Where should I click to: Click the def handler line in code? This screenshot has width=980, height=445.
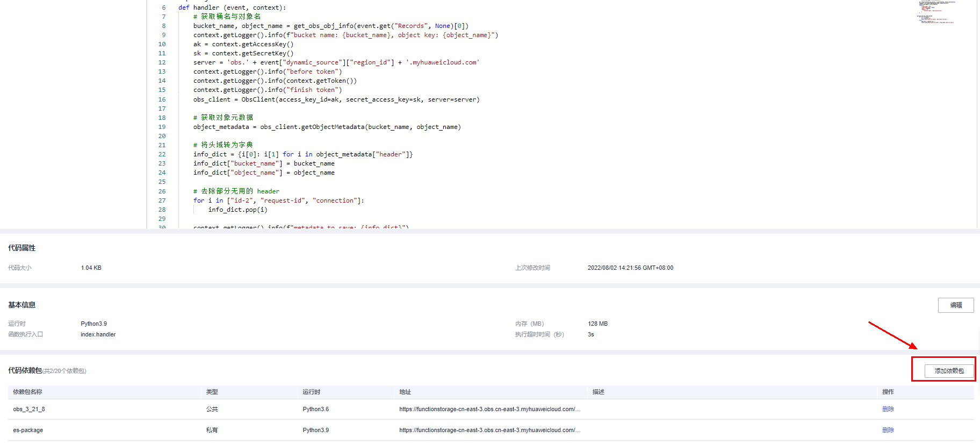[232, 8]
